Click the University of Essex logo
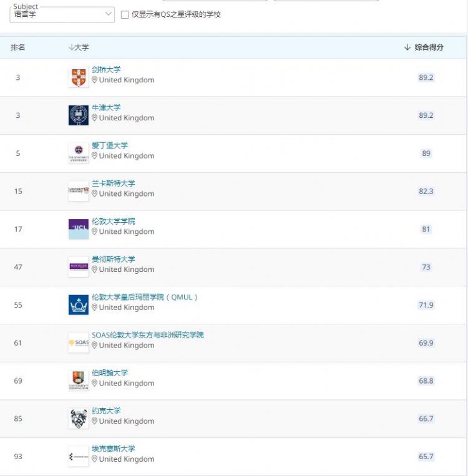 point(79,457)
